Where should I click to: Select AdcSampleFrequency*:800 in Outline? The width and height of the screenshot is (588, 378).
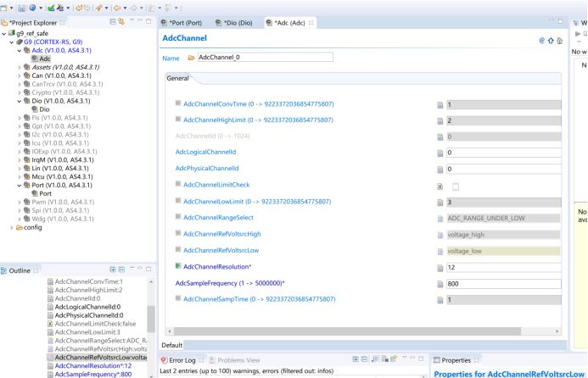tap(93, 375)
